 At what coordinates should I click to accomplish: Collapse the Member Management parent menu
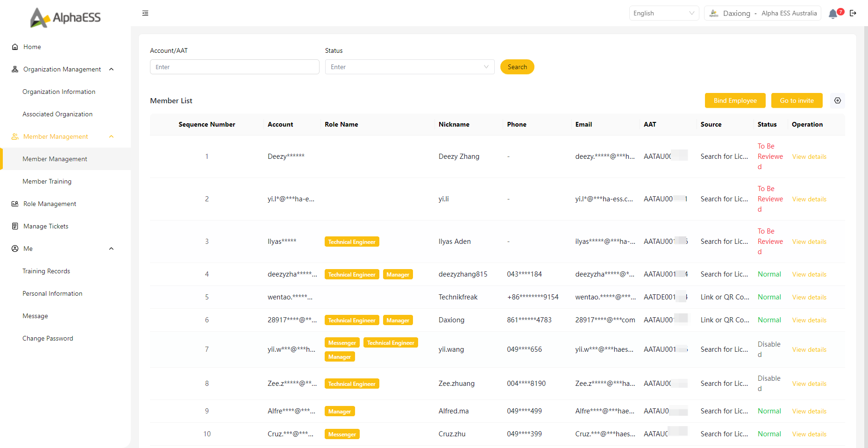[111, 136]
